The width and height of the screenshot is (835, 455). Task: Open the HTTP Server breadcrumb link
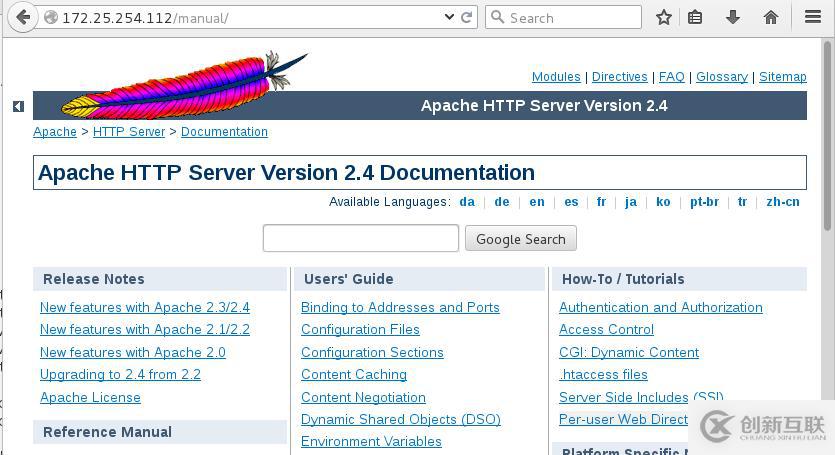[129, 132]
